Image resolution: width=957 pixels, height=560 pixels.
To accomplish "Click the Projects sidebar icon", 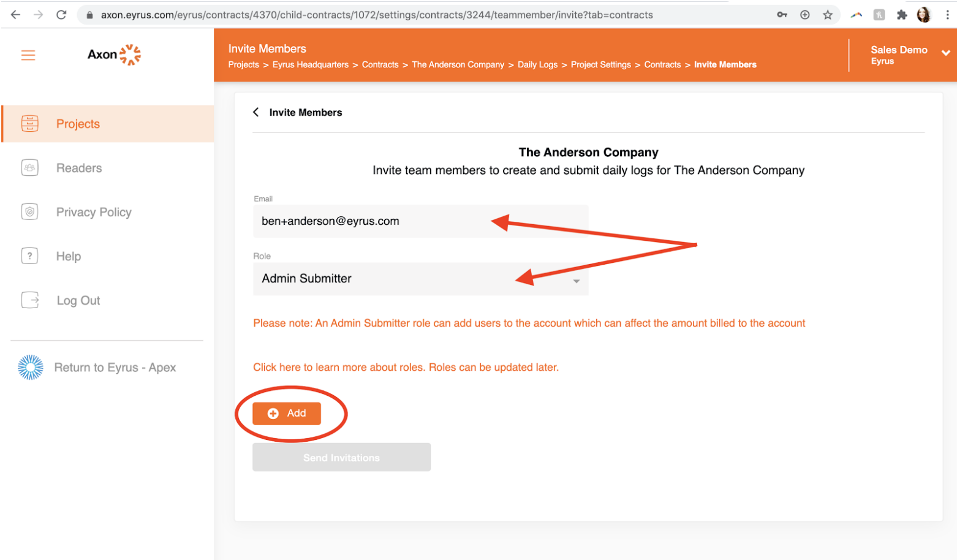I will tap(29, 124).
